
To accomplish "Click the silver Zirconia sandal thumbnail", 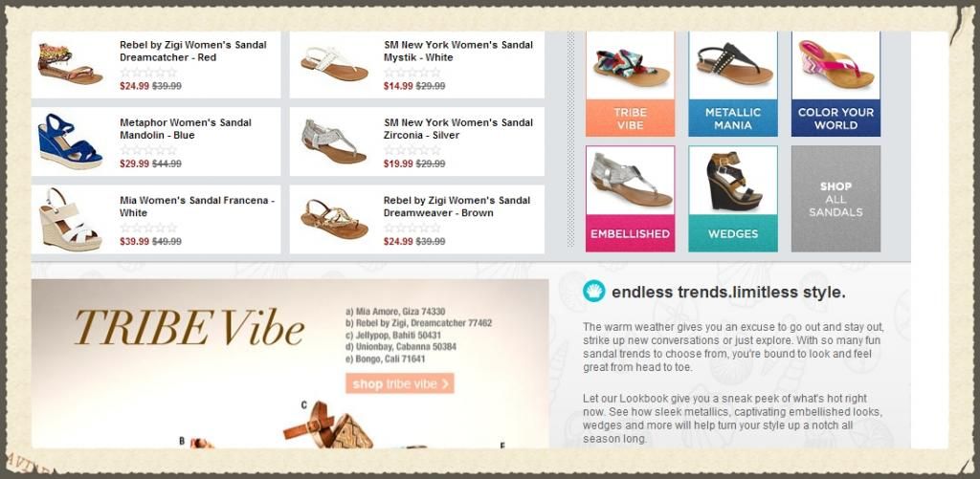I will (334, 142).
